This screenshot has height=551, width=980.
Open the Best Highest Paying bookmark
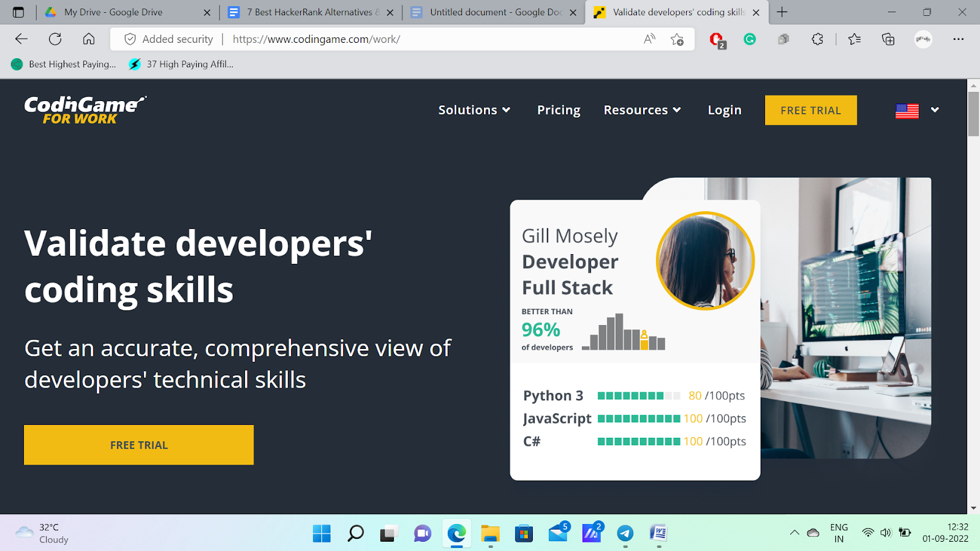pos(64,64)
